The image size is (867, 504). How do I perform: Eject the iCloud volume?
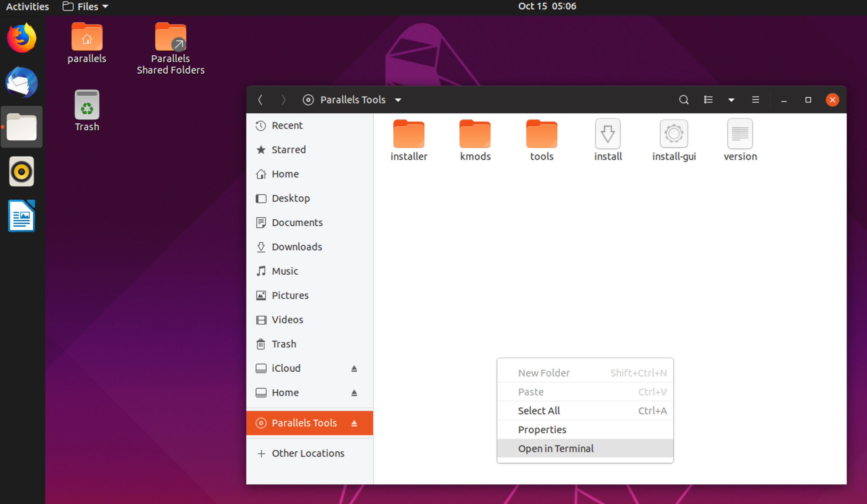pyautogui.click(x=354, y=368)
